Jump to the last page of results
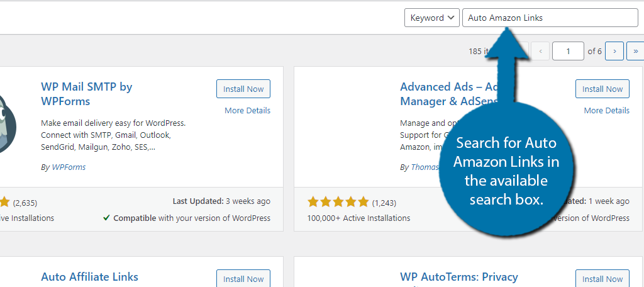The height and width of the screenshot is (287, 644). 635,51
